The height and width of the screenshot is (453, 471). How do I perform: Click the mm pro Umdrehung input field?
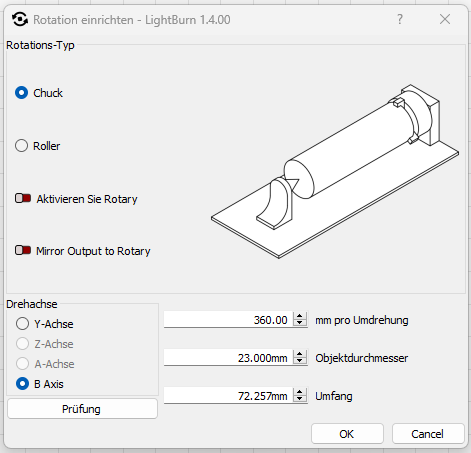tap(229, 320)
